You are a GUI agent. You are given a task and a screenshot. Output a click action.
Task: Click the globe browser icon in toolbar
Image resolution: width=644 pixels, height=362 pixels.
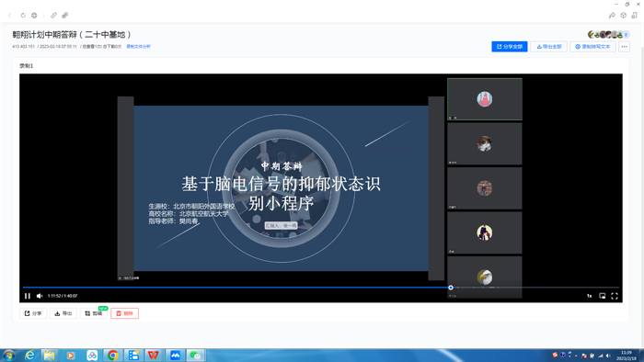tap(34, 16)
